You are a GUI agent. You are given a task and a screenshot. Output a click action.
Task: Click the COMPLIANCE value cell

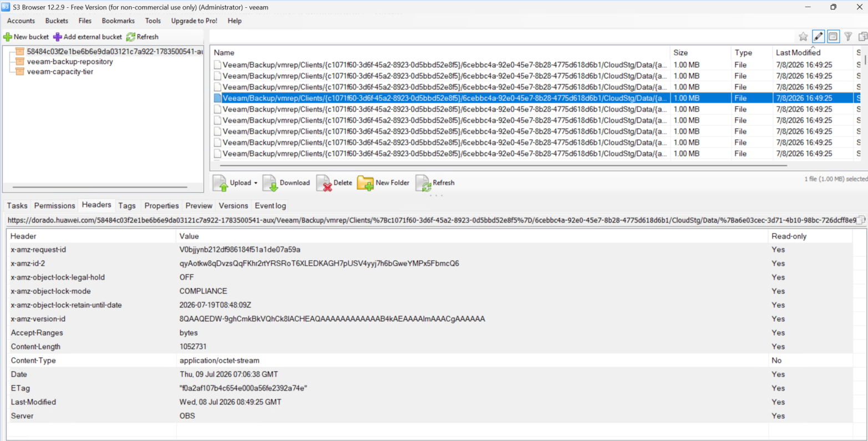pyautogui.click(x=203, y=291)
